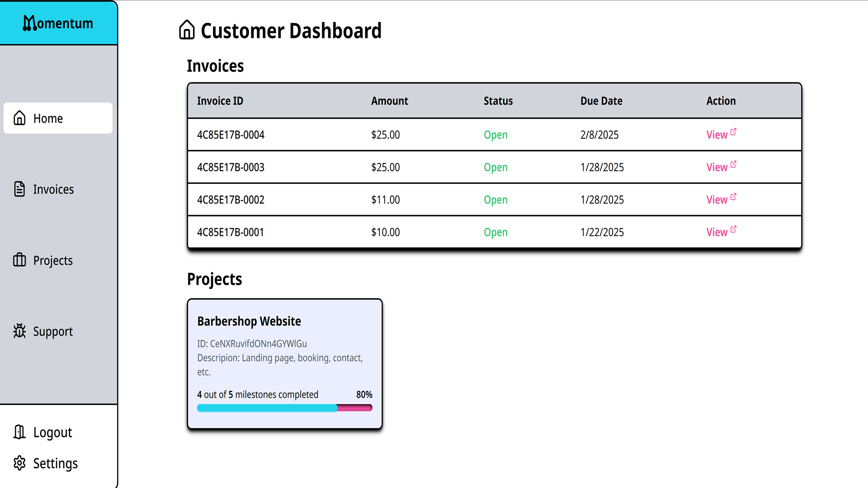Open the Settings label
This screenshot has height=488, width=868.
point(55,464)
